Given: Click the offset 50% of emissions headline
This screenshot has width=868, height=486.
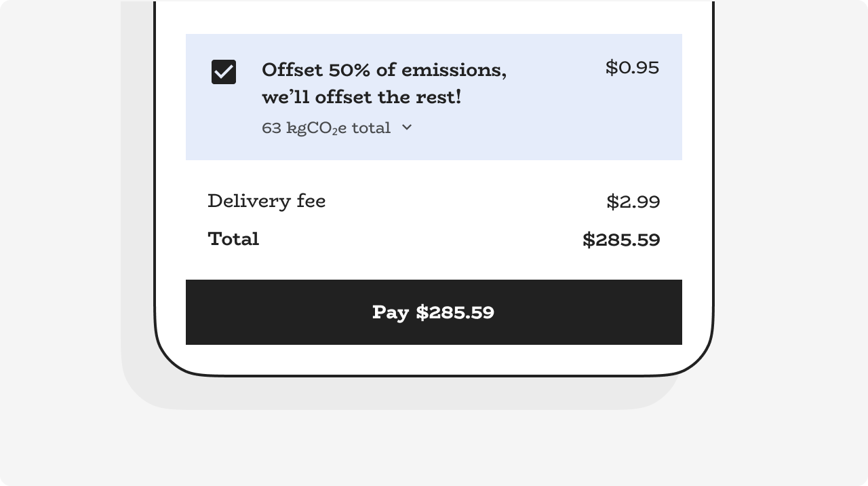Looking at the screenshot, I should coord(384,70).
